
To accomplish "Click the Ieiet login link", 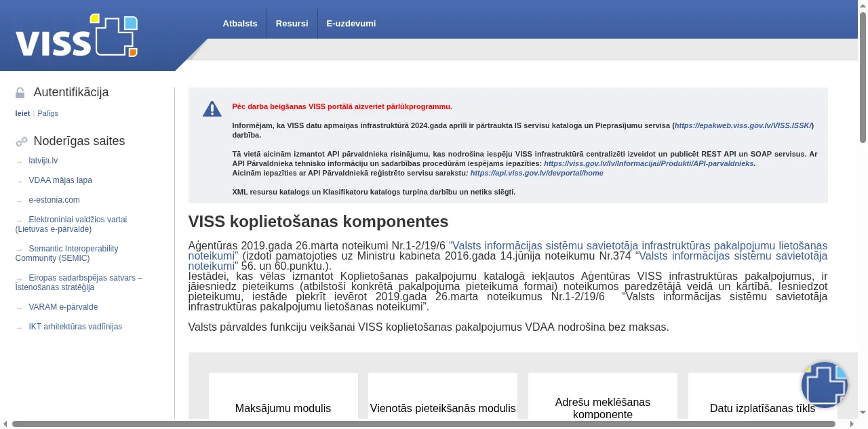I will (x=22, y=114).
